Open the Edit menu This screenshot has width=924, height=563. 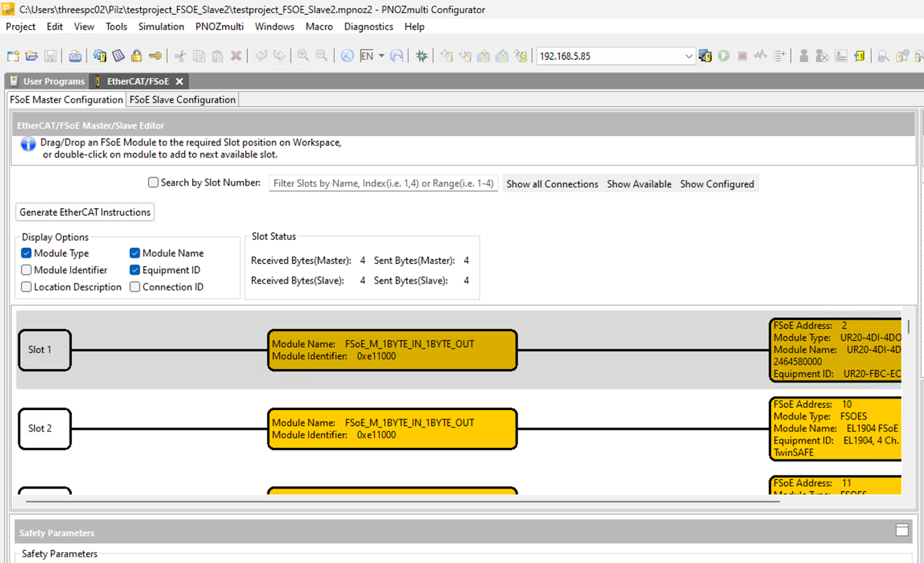pos(55,27)
